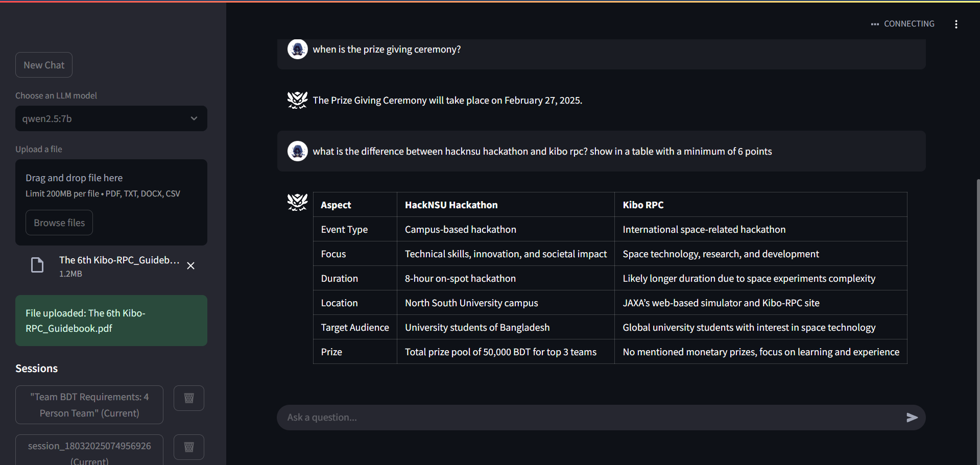Click the page scrollbar on the right
This screenshot has height=465, width=980.
977,322
